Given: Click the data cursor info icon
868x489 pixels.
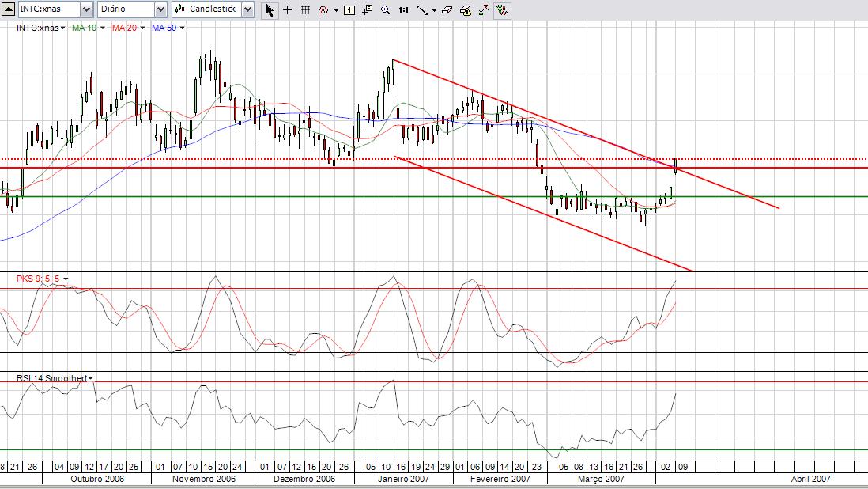Looking at the screenshot, I should (x=368, y=10).
